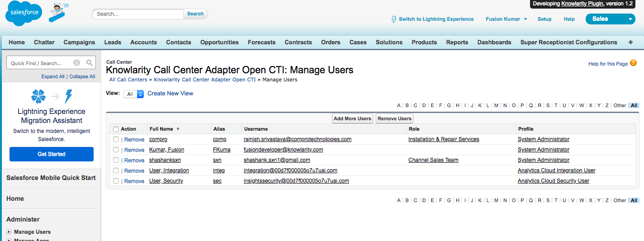644x241 pixels.
Task: Check the box for compro row
Action: pyautogui.click(x=116, y=139)
